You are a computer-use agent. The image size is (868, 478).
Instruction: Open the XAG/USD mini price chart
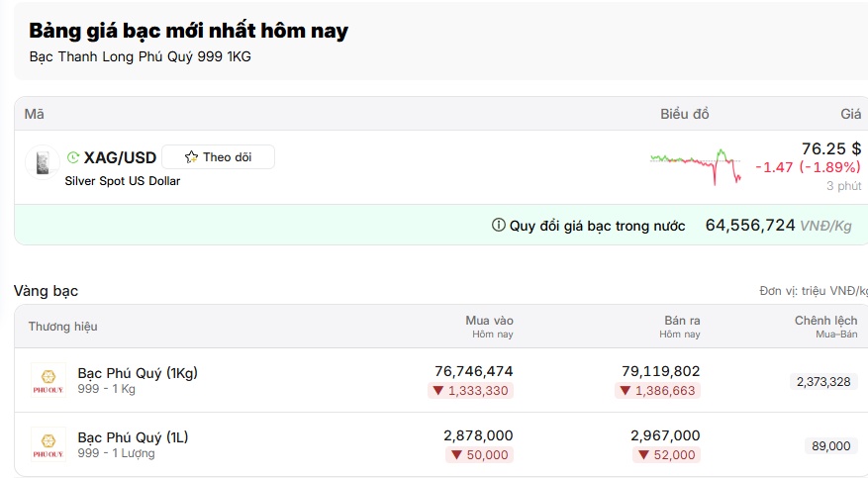coord(696,166)
